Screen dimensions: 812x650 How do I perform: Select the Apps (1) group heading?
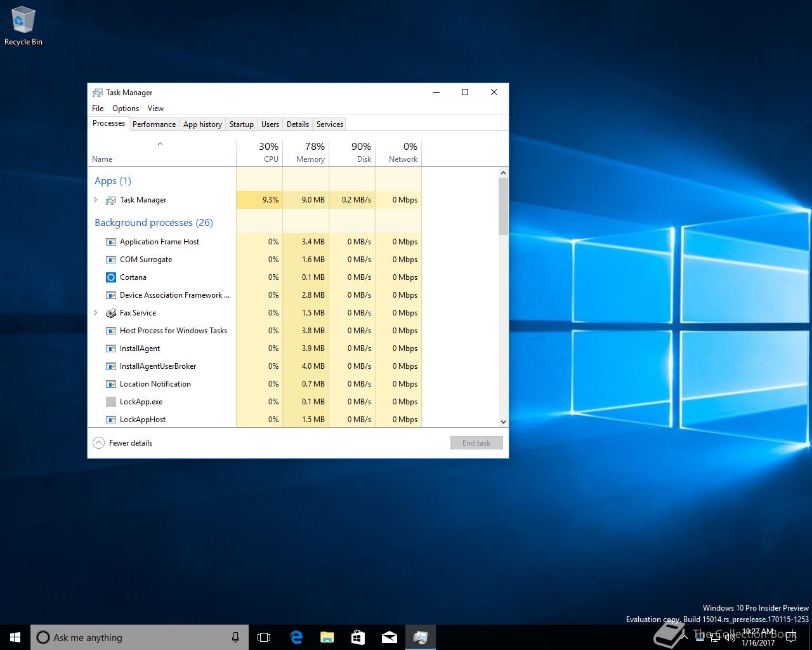pyautogui.click(x=113, y=181)
